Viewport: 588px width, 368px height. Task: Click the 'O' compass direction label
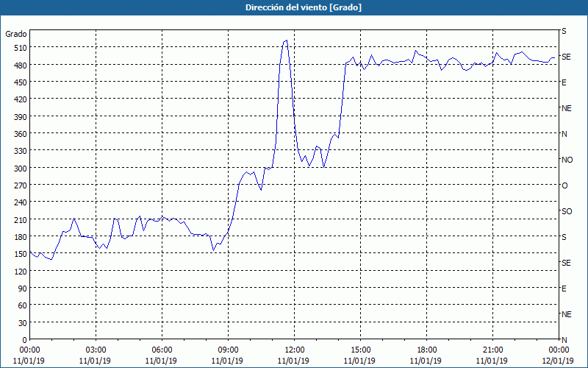click(564, 186)
